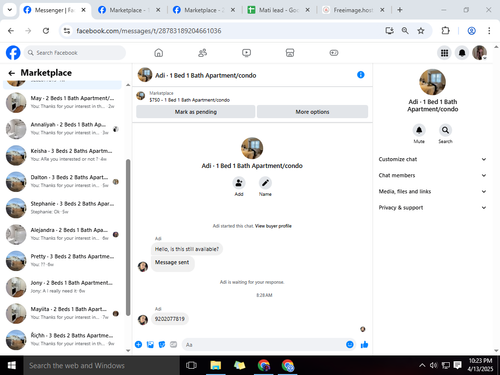The width and height of the screenshot is (500, 375).
Task: Show hidden system tray icons chevron
Action: [422, 365]
